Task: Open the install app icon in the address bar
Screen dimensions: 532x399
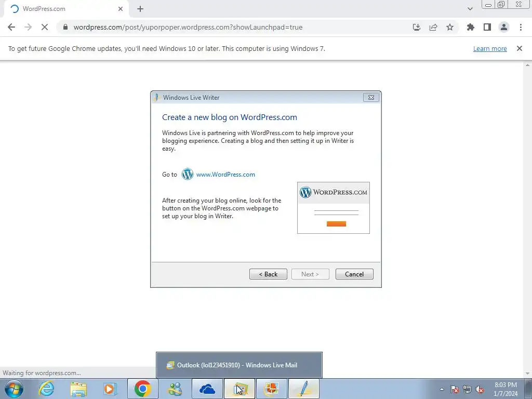Action: (417, 27)
